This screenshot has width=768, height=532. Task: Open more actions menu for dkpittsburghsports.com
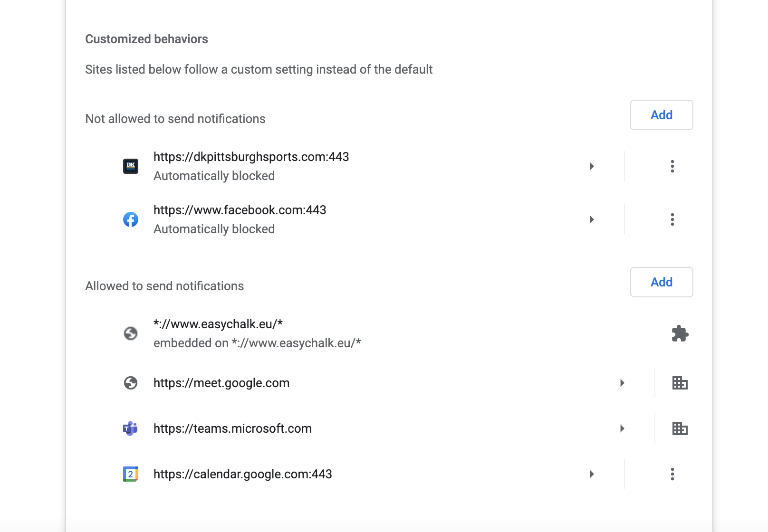672,166
